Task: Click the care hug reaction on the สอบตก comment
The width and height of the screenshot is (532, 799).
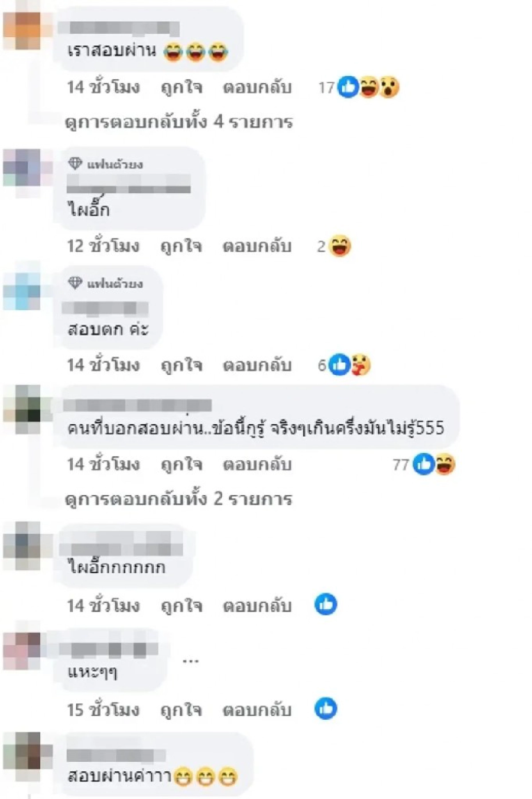Action: click(x=360, y=365)
